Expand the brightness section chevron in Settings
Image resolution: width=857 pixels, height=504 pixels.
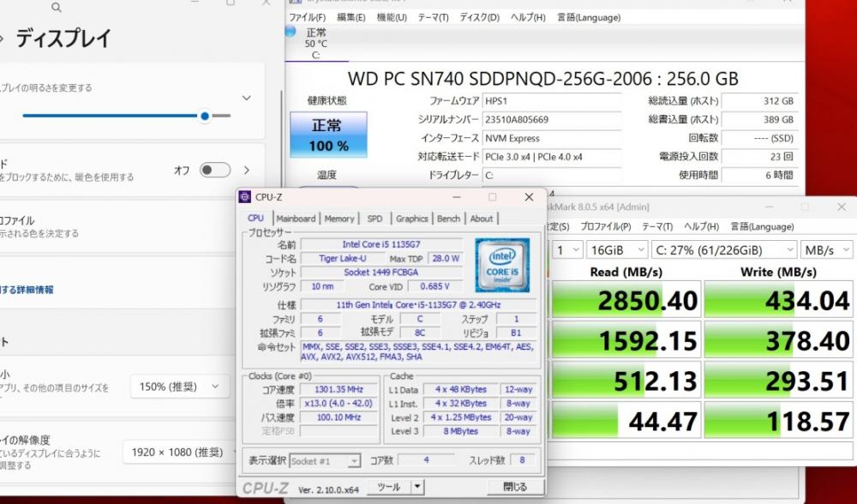(x=247, y=99)
